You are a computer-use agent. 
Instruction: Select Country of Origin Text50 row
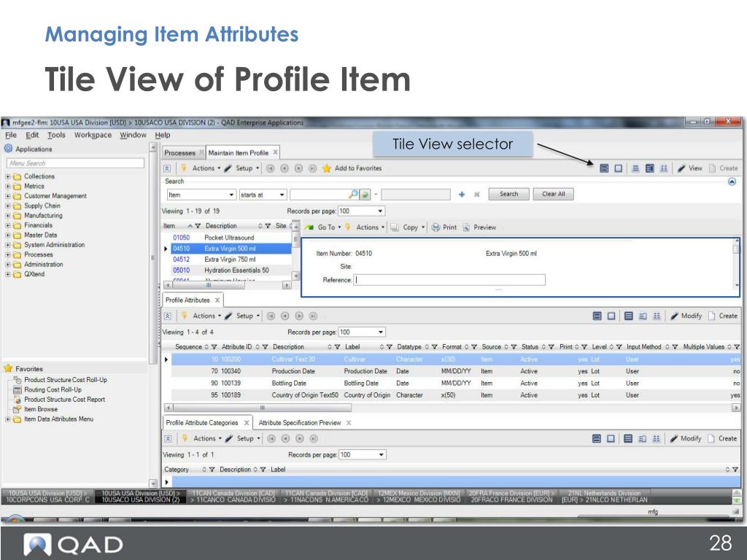[x=455, y=395]
